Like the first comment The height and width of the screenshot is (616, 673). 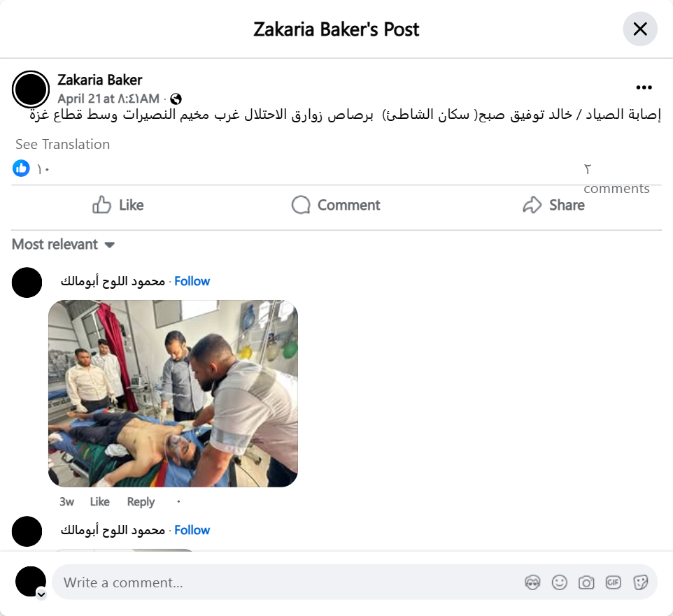coord(99,501)
